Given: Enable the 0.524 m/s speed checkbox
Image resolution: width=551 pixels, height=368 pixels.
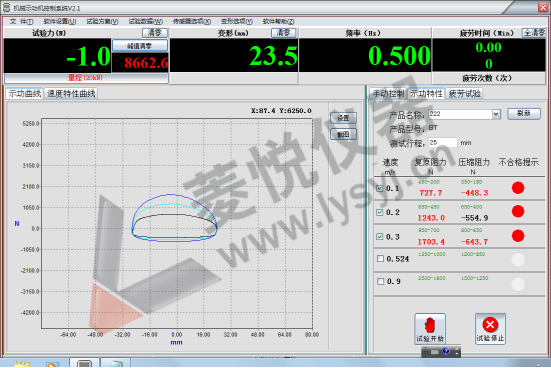Looking at the screenshot, I should (x=380, y=259).
